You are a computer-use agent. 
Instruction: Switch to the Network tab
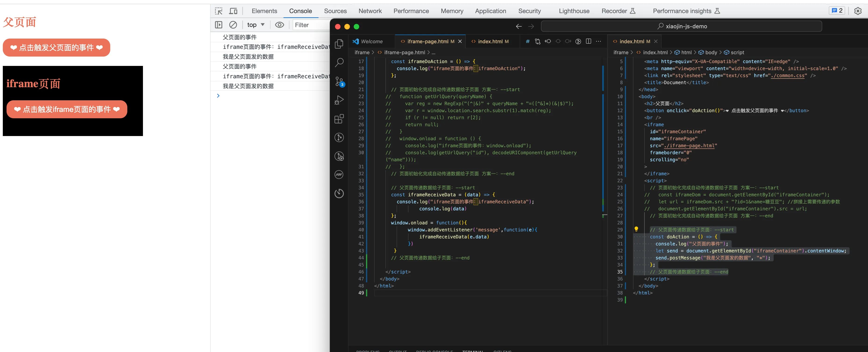tap(370, 11)
